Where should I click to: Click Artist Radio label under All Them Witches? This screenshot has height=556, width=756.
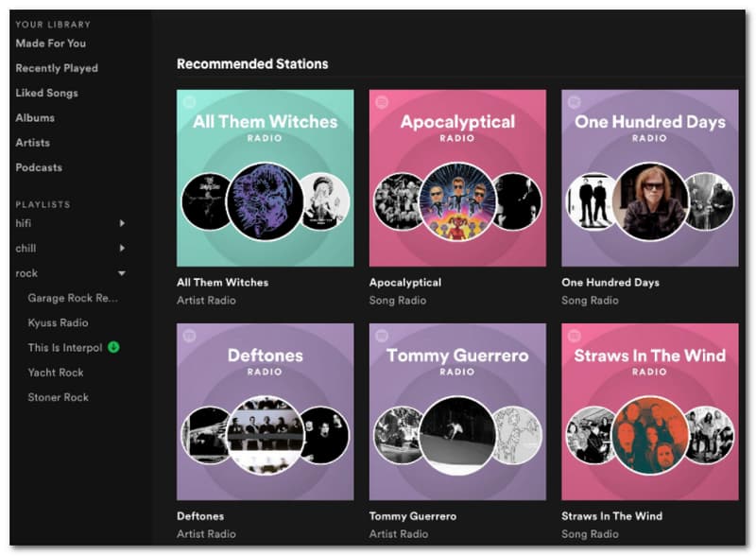click(x=206, y=300)
